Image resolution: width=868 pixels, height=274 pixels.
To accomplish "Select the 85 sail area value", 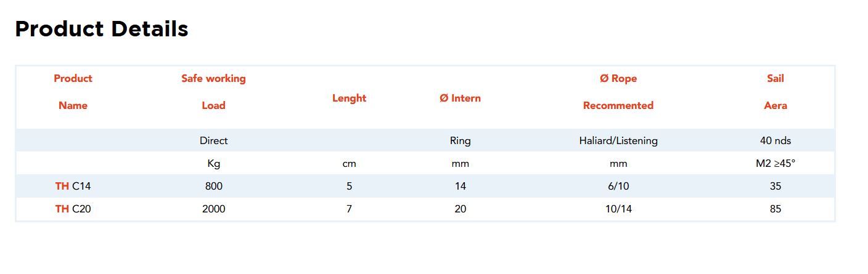I will [775, 209].
